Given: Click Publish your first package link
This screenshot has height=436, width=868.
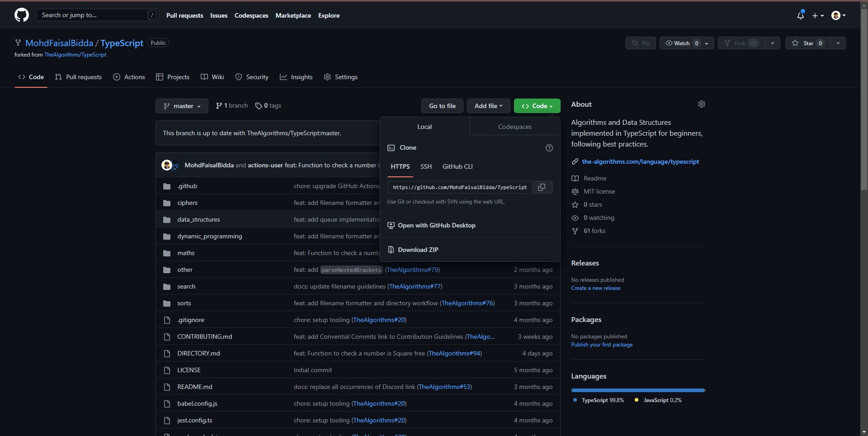Looking at the screenshot, I should (x=602, y=345).
